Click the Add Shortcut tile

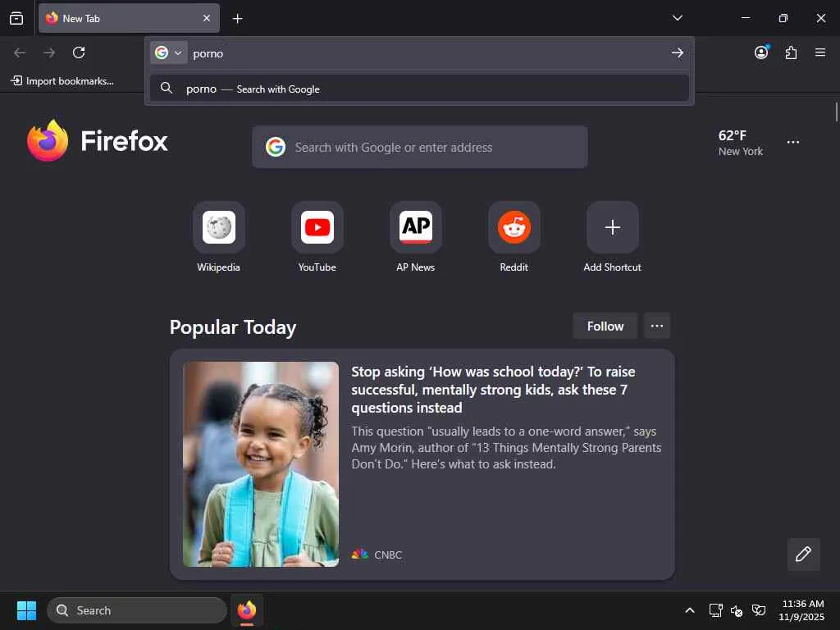point(612,237)
